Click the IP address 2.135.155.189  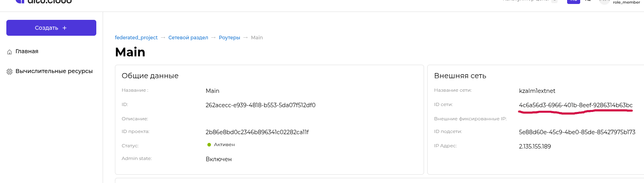tap(535, 146)
